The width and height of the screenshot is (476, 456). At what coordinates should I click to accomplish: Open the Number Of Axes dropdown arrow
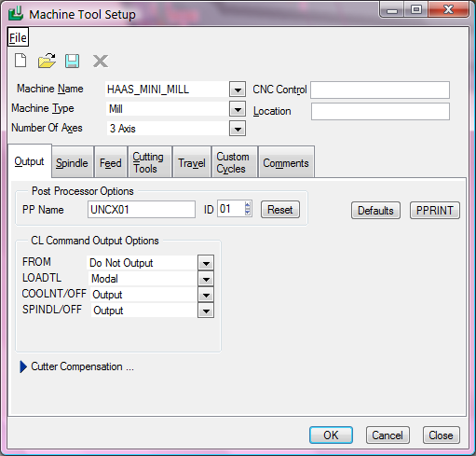click(x=238, y=129)
